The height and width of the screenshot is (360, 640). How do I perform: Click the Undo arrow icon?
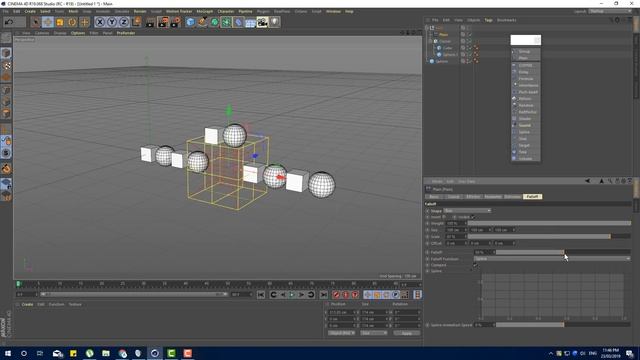click(9, 22)
